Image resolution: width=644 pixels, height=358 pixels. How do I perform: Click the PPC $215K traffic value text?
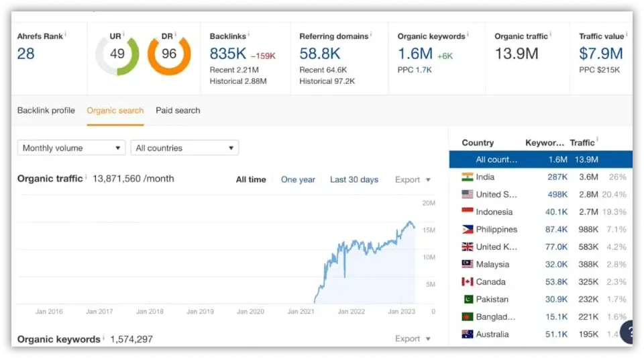pos(599,70)
